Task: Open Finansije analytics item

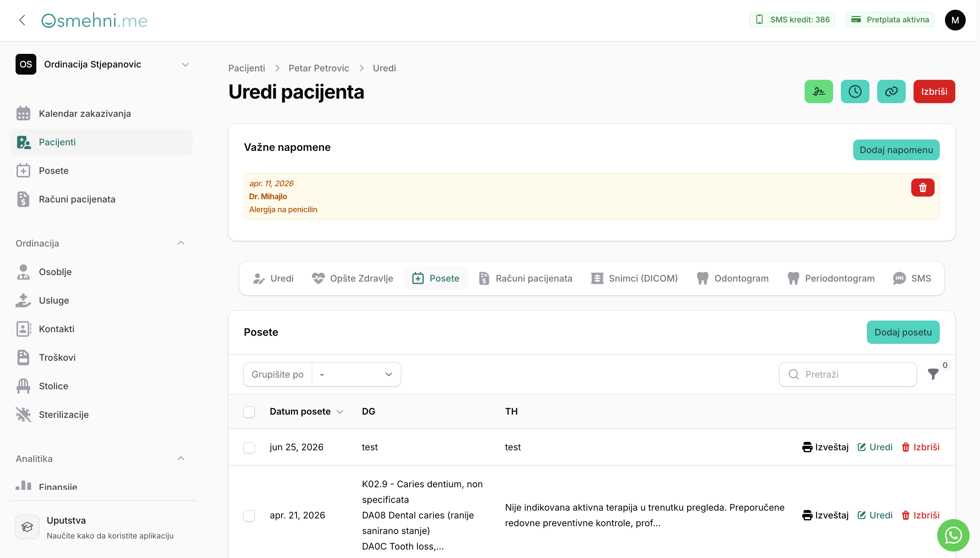Action: point(101,486)
